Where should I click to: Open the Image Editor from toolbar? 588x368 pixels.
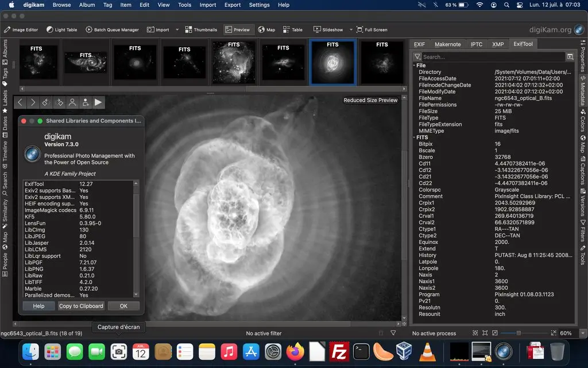pos(21,30)
